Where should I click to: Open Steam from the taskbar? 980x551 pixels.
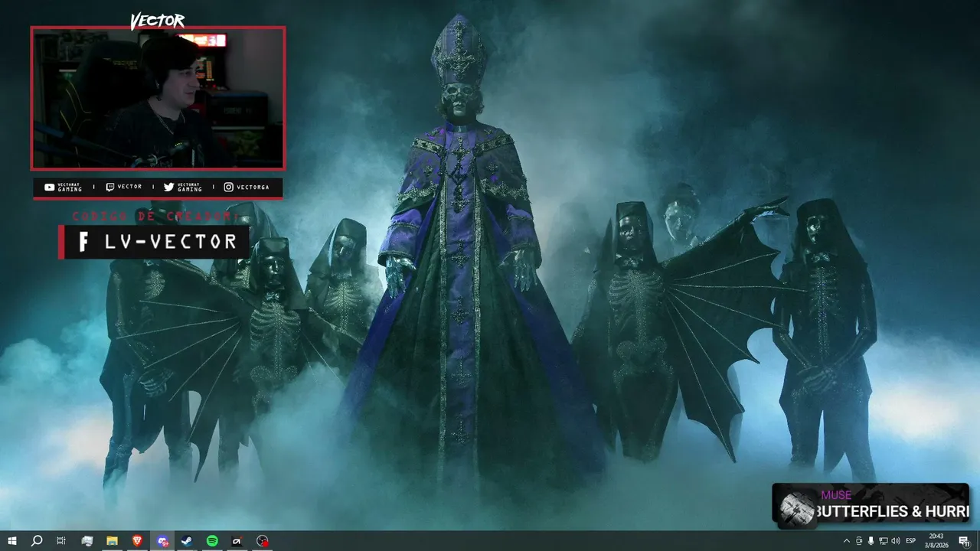(x=187, y=541)
